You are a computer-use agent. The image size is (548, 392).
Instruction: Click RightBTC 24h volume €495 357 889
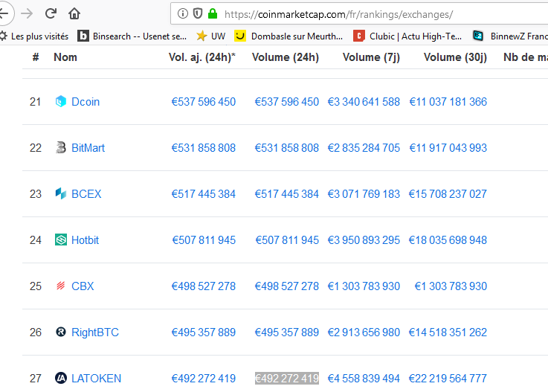tap(286, 332)
